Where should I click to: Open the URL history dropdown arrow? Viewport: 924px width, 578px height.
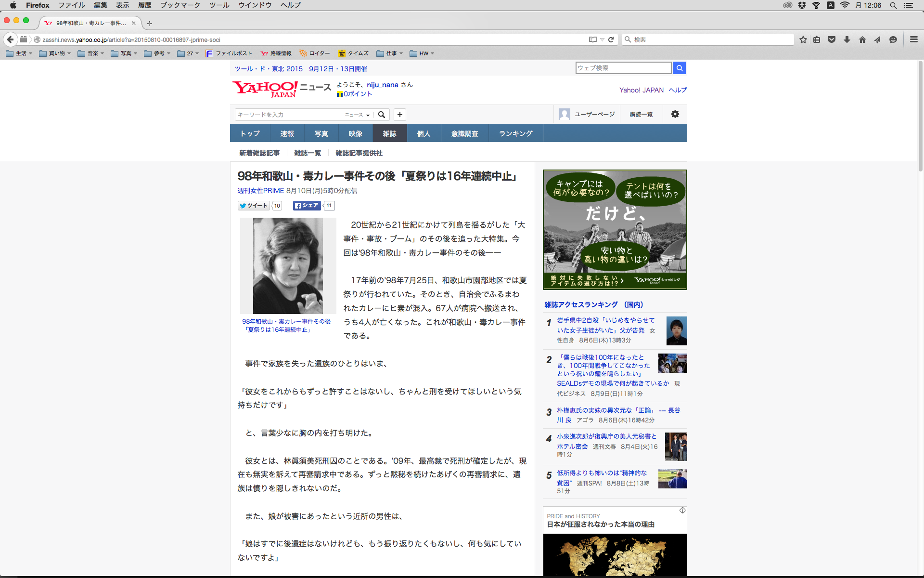point(602,40)
